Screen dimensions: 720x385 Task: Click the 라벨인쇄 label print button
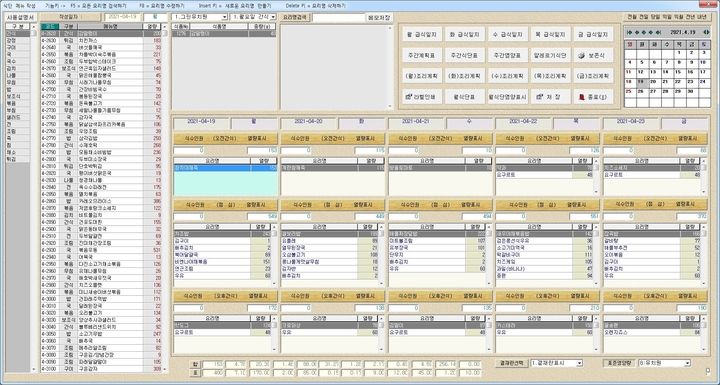(422, 97)
